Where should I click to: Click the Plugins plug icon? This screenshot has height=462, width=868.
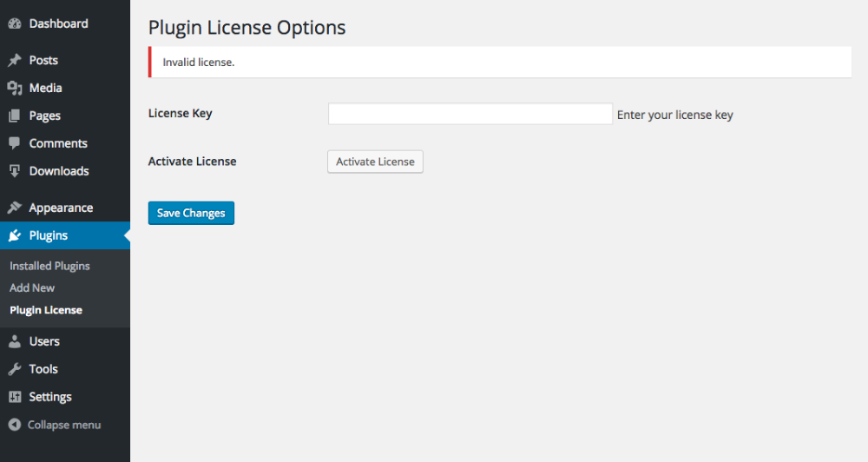pos(15,236)
